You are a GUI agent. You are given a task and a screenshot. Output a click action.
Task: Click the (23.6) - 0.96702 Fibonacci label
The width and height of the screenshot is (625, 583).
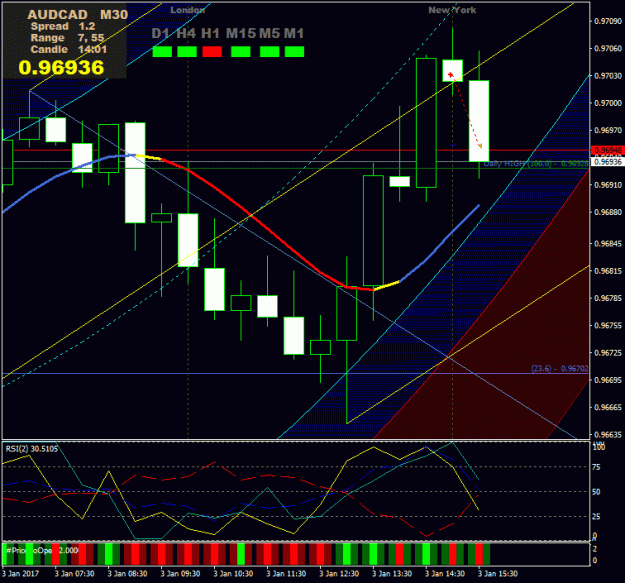(560, 369)
